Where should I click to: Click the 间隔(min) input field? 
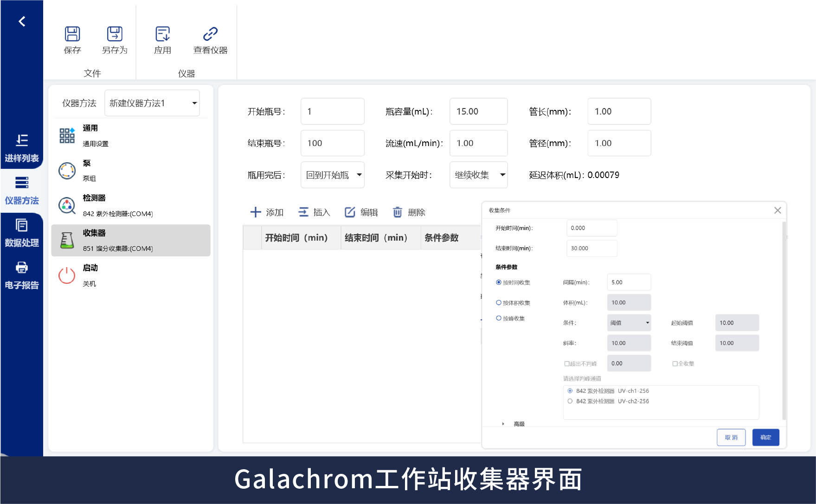point(629,282)
